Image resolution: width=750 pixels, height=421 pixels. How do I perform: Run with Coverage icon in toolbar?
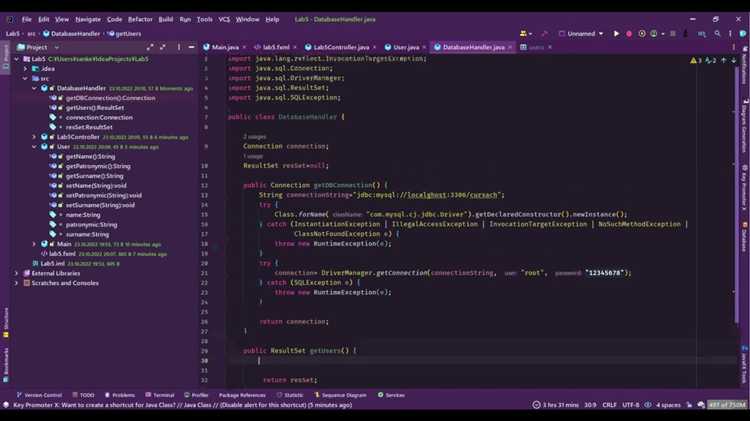tap(642, 33)
